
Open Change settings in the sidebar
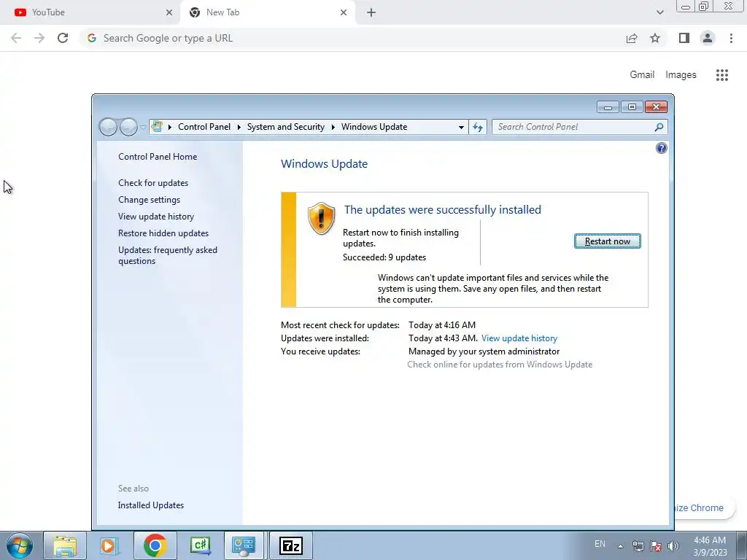click(x=149, y=200)
